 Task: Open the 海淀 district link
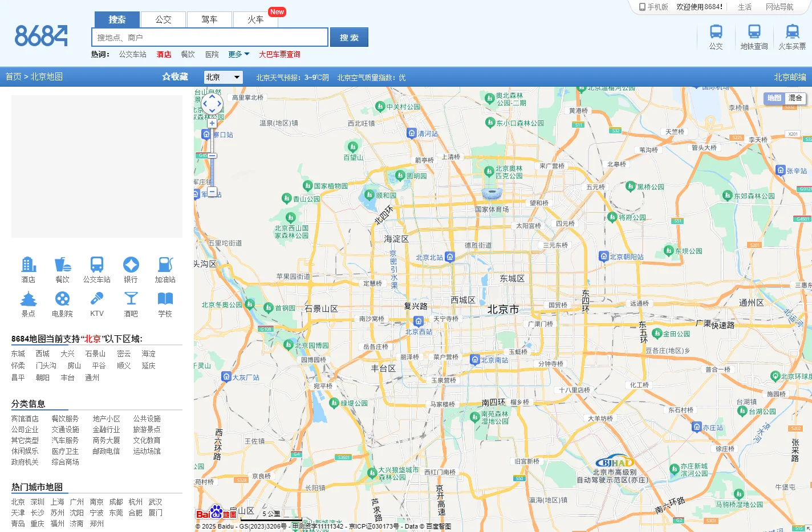pyautogui.click(x=149, y=354)
